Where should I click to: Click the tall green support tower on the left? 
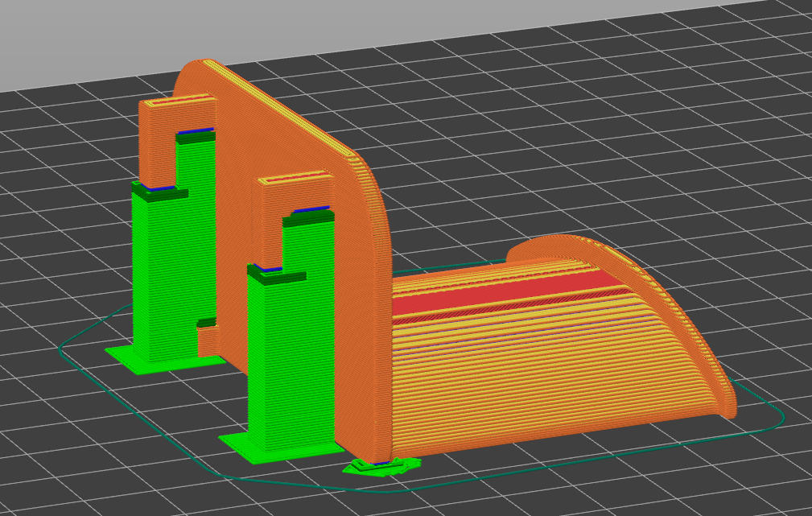165,274
